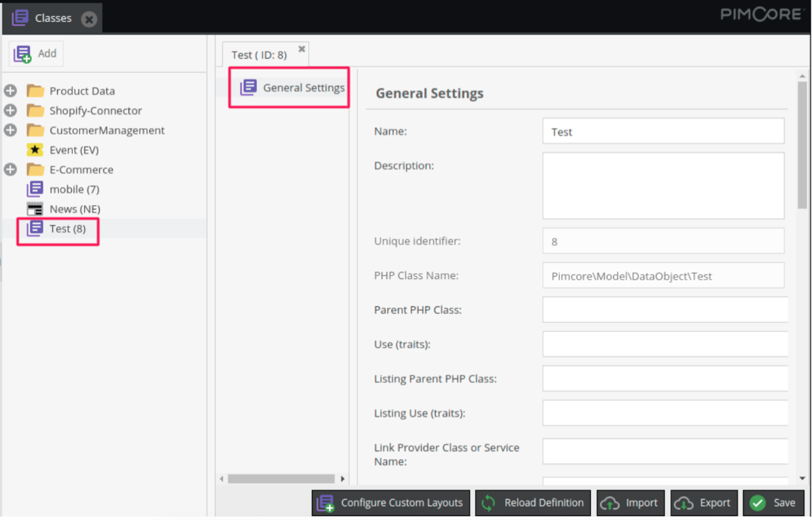Click the Use (traits) field

[x=666, y=344]
